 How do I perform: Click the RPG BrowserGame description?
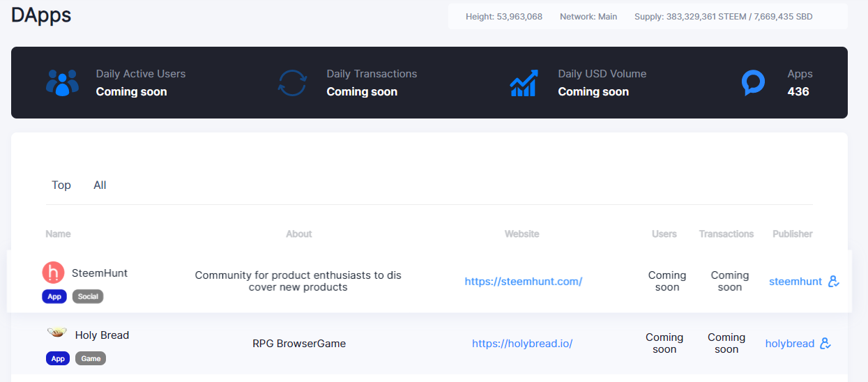pyautogui.click(x=299, y=343)
